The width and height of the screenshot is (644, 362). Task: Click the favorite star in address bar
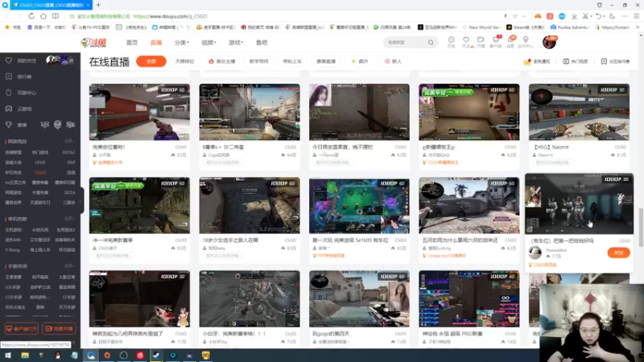[x=72, y=16]
